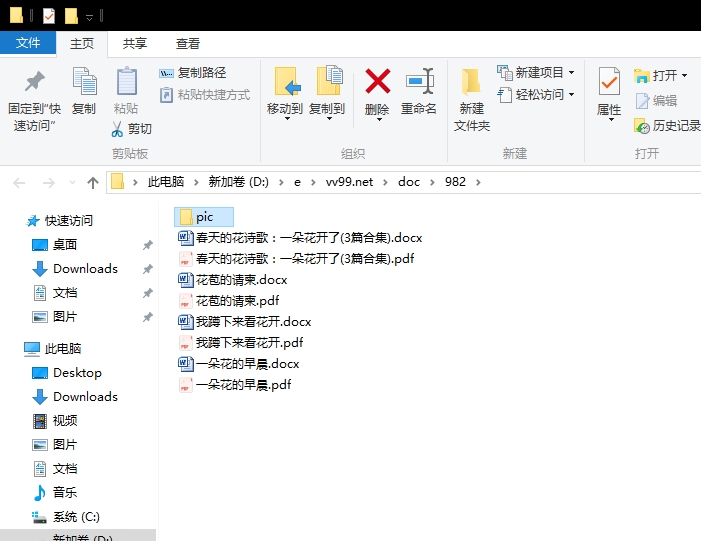Open Downloads under 此电脑
Image resolution: width=701 pixels, height=541 pixels.
point(75,397)
